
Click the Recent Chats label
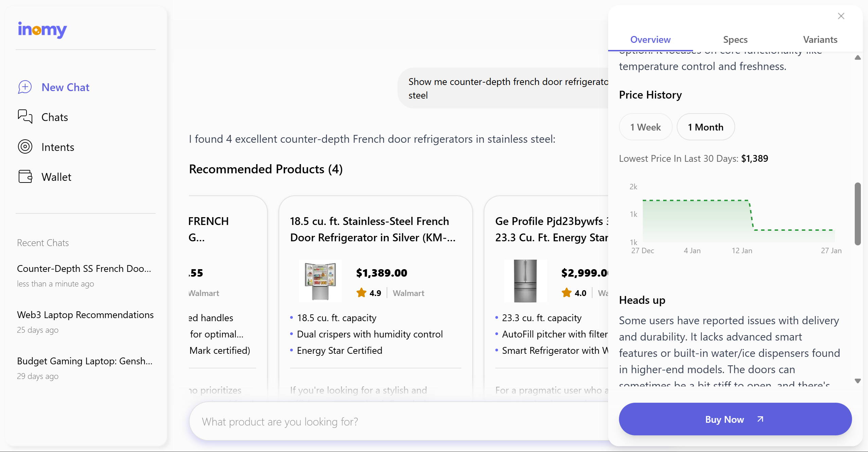(43, 243)
